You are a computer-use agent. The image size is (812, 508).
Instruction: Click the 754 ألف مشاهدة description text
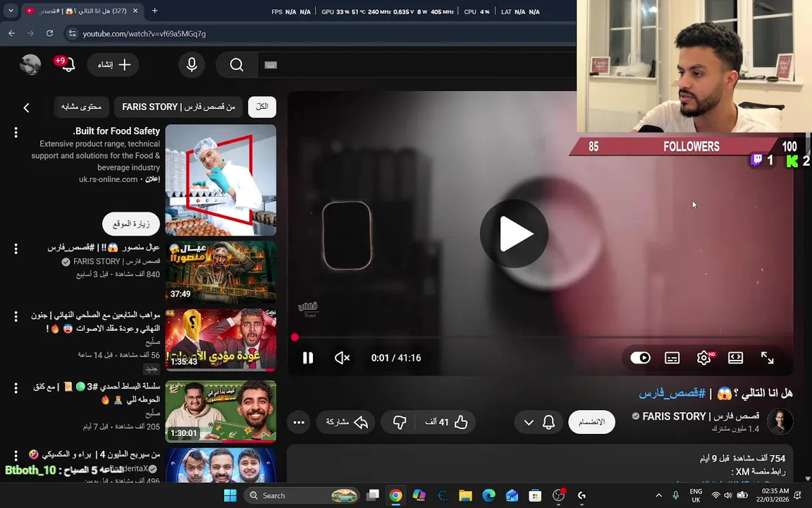742,458
